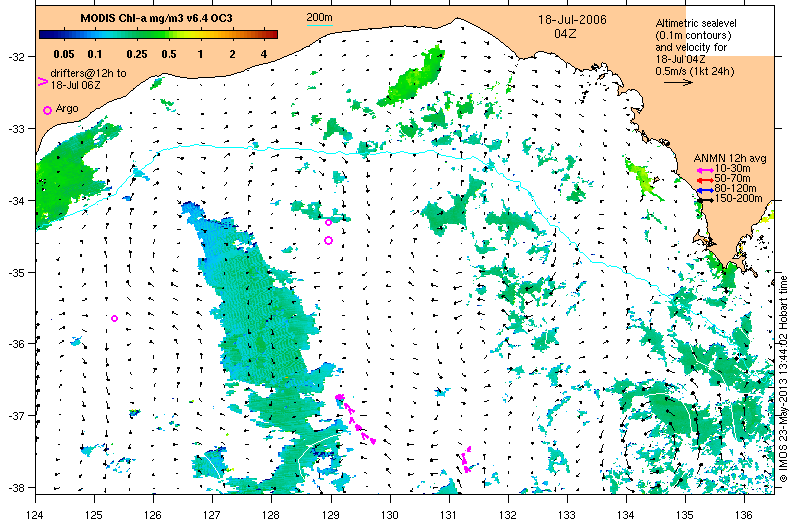Click the MODIS Chl-a color scale bar
The height and width of the screenshot is (520, 800).
click(x=158, y=35)
